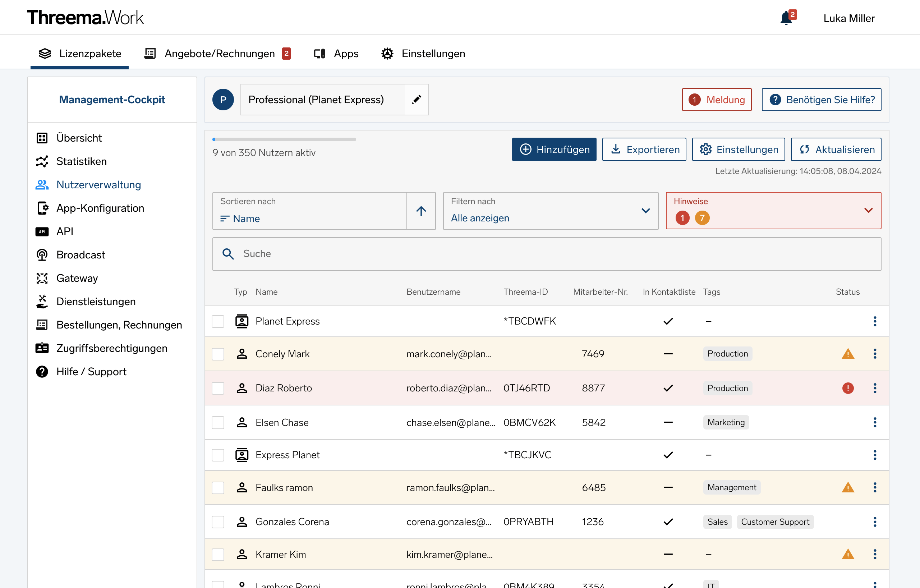The height and width of the screenshot is (588, 920).
Task: Click the Übersicht sidebar icon
Action: coord(42,138)
